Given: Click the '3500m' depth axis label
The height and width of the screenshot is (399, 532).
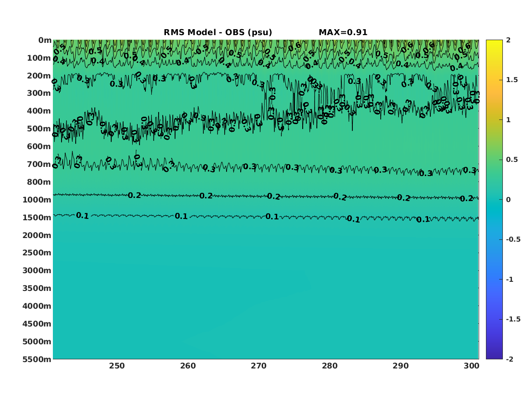Looking at the screenshot, I should (37, 288).
